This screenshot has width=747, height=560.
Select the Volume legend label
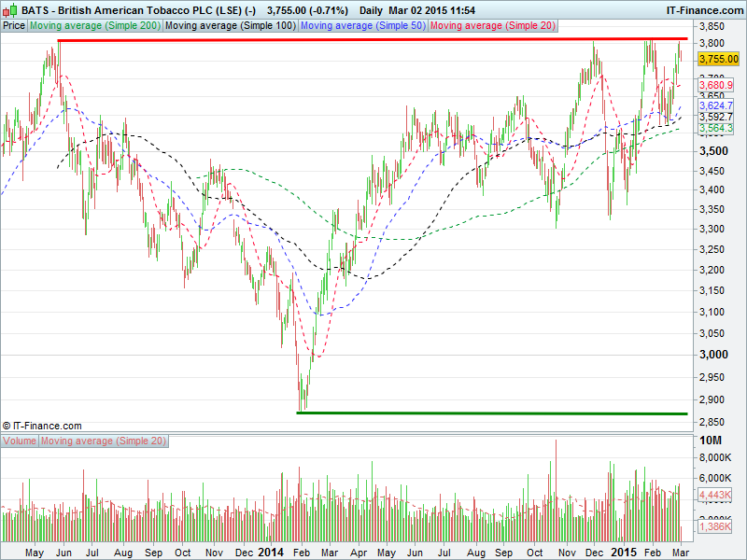click(20, 441)
